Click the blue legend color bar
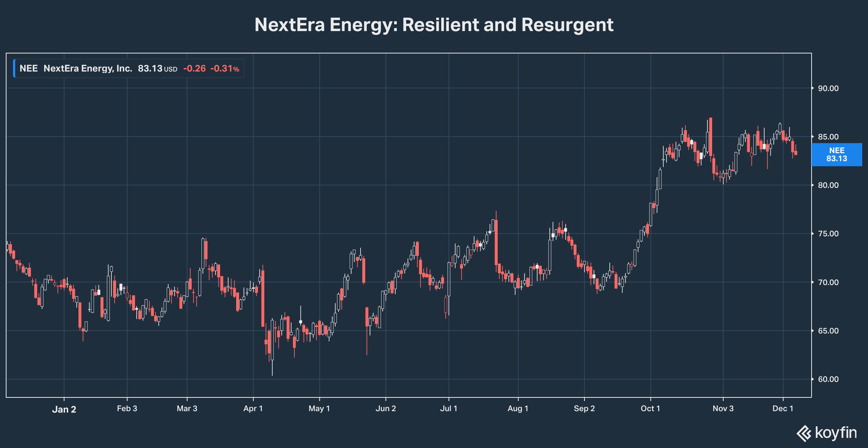868x448 pixels. [14, 69]
